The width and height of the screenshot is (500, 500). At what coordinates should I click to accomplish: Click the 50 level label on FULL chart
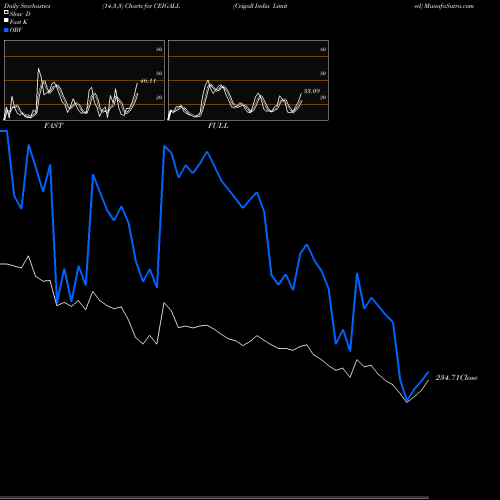coord(323,73)
